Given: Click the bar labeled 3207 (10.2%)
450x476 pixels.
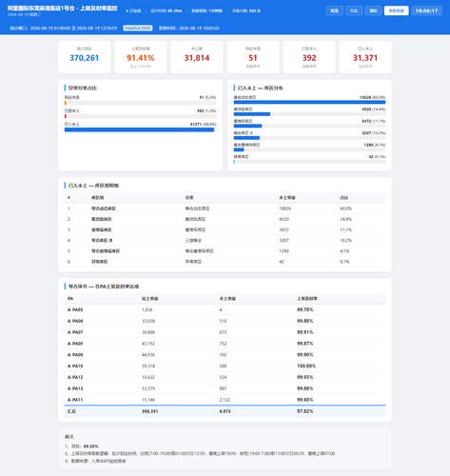Looking at the screenshot, I should click(x=246, y=138).
